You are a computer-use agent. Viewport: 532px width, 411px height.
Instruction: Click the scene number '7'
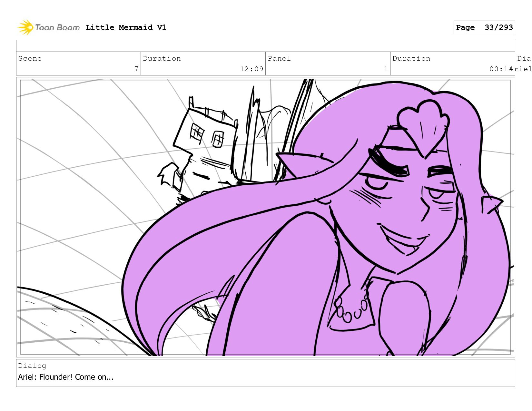coord(136,69)
